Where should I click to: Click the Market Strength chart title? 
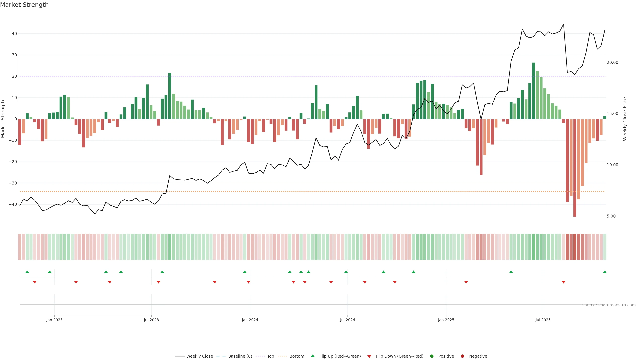click(24, 5)
